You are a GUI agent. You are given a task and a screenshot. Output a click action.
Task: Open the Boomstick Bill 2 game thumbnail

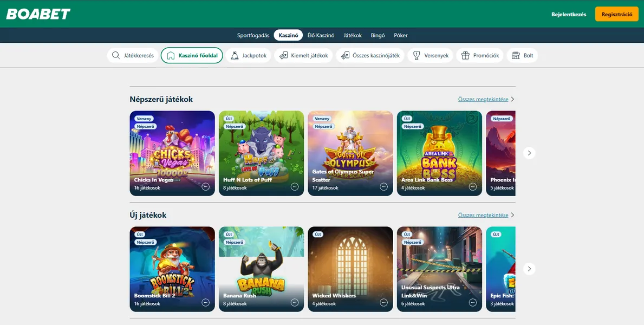[172, 260]
